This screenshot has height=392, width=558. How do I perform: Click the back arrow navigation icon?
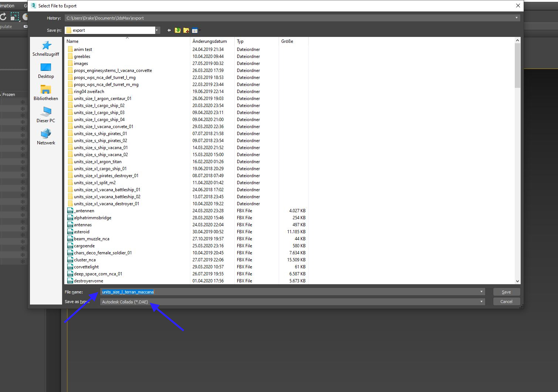click(x=169, y=30)
